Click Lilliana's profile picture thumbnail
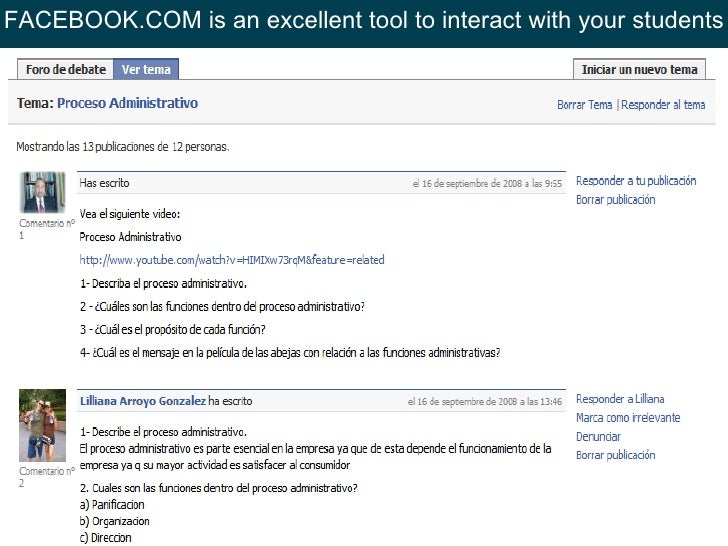728x546 pixels. (x=42, y=424)
